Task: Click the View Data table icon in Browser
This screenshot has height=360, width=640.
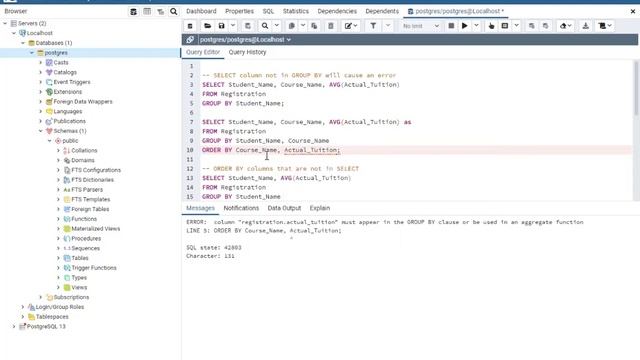Action: [147, 11]
